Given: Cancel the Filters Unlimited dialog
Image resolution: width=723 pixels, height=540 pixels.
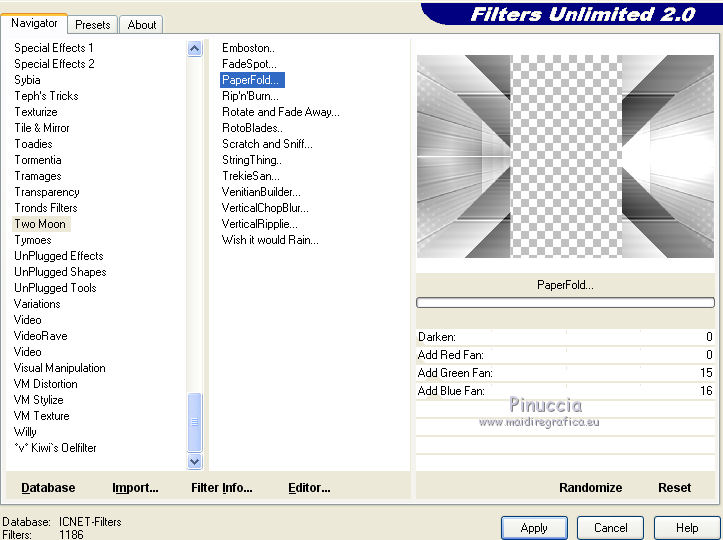Looking at the screenshot, I should pyautogui.click(x=610, y=528).
